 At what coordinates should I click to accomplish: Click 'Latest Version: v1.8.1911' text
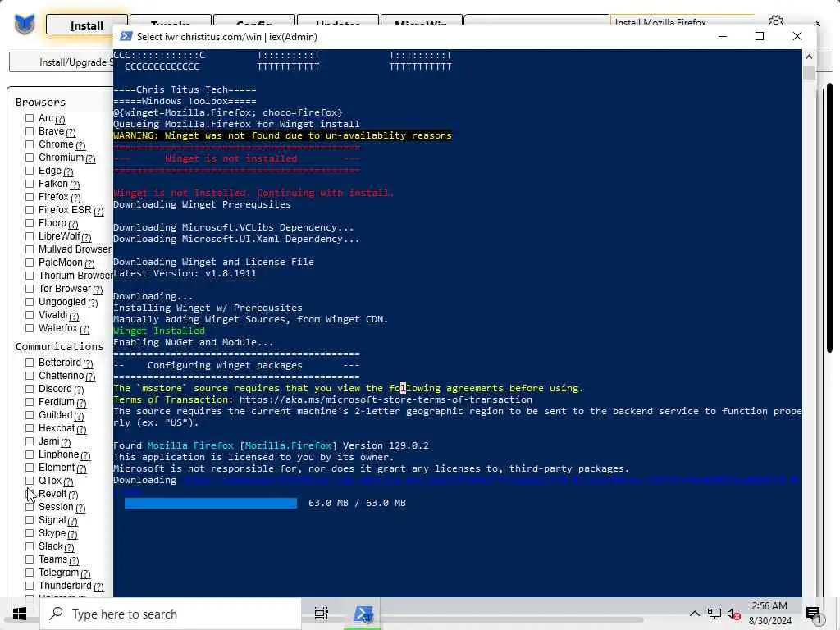[185, 273]
